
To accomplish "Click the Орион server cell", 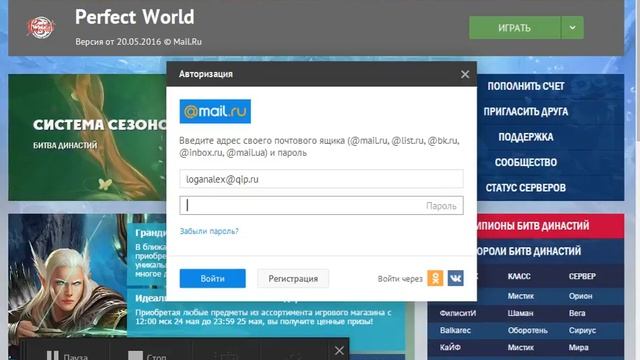I will (x=580, y=296).
